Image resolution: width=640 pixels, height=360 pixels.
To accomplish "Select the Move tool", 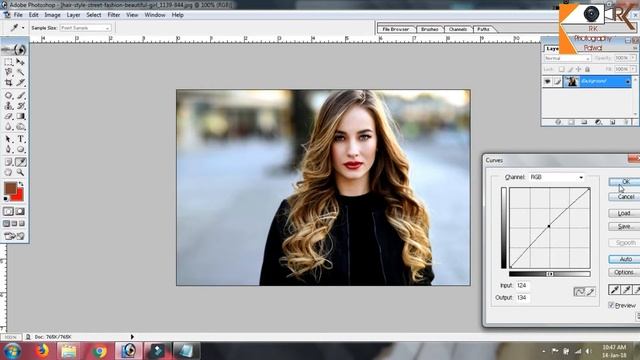I will pyautogui.click(x=20, y=62).
